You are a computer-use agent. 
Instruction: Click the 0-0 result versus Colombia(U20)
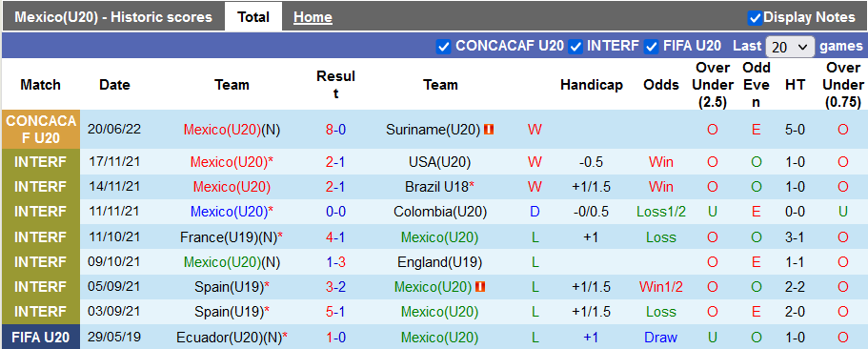[x=335, y=212]
